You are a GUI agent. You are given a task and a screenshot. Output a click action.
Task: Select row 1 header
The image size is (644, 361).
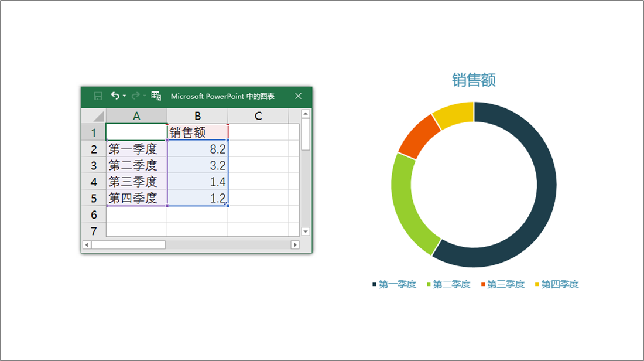94,132
